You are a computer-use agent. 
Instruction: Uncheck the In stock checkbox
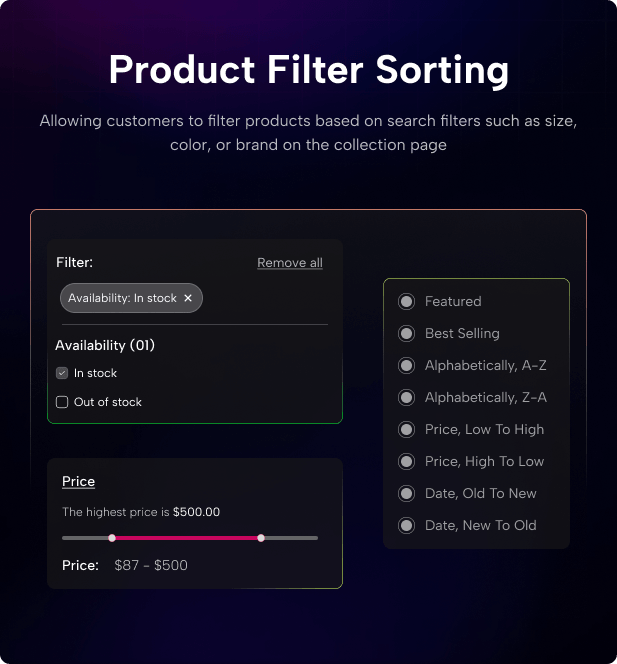62,373
